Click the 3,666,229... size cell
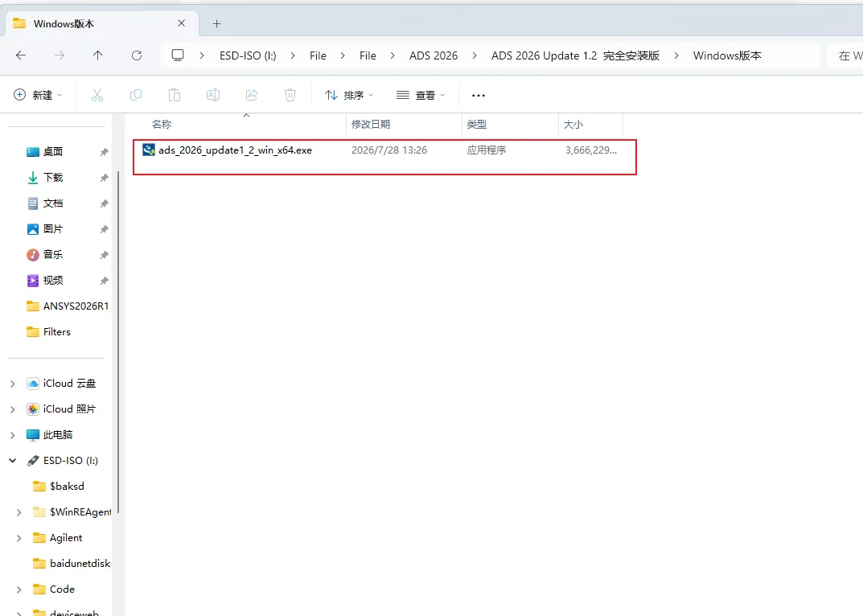Image resolution: width=863 pixels, height=616 pixels. (x=590, y=150)
